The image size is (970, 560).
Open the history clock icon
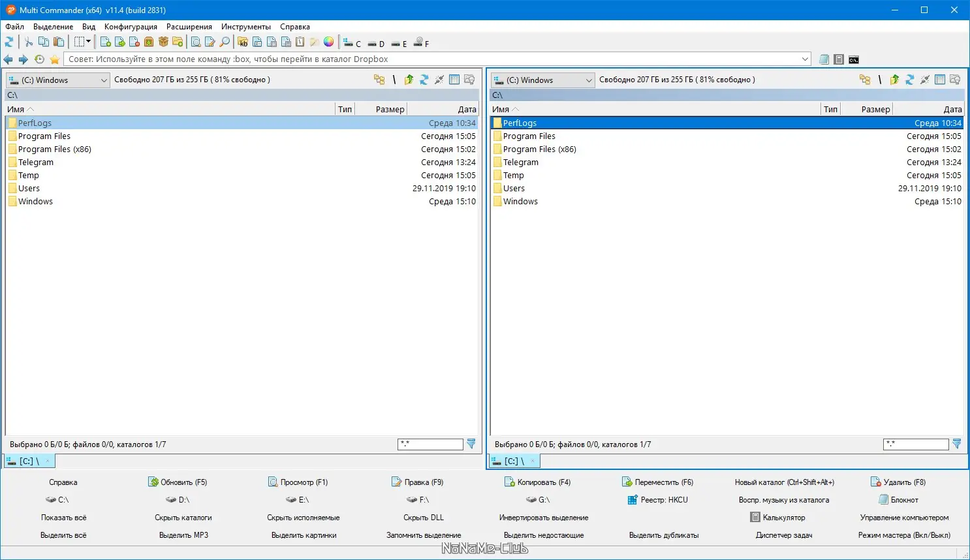click(x=39, y=59)
